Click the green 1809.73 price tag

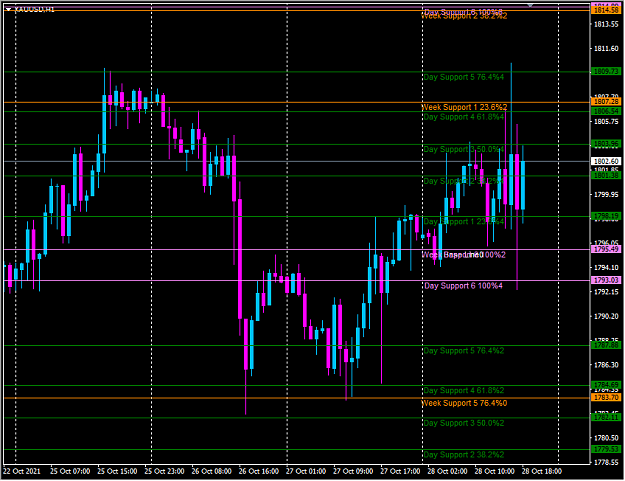pyautogui.click(x=606, y=72)
